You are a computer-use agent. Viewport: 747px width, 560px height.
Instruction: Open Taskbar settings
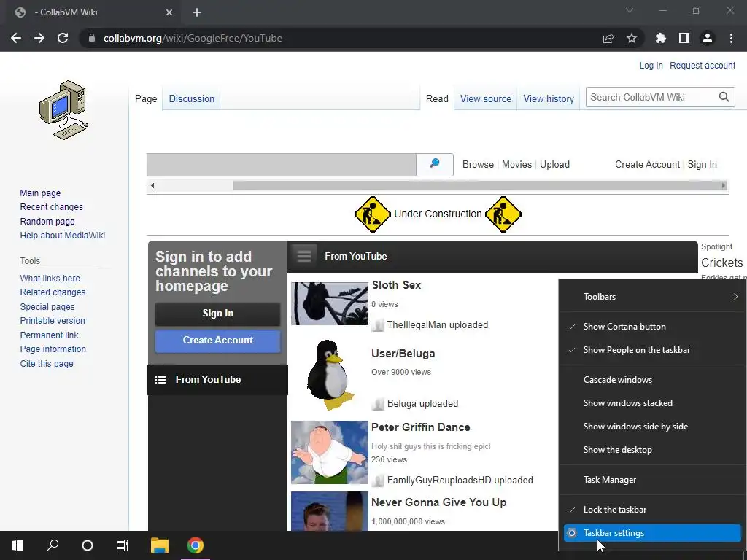tap(652, 533)
